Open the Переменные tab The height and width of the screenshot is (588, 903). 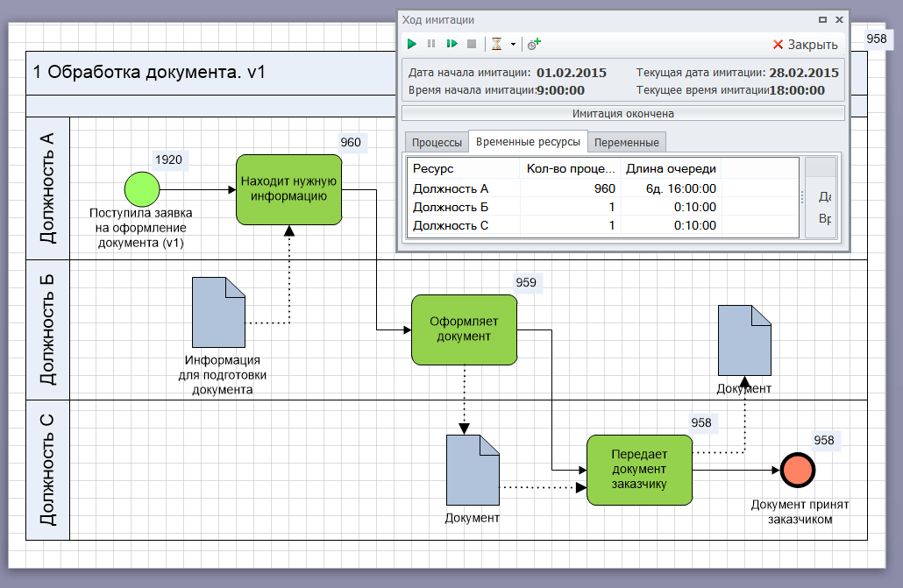[627, 142]
